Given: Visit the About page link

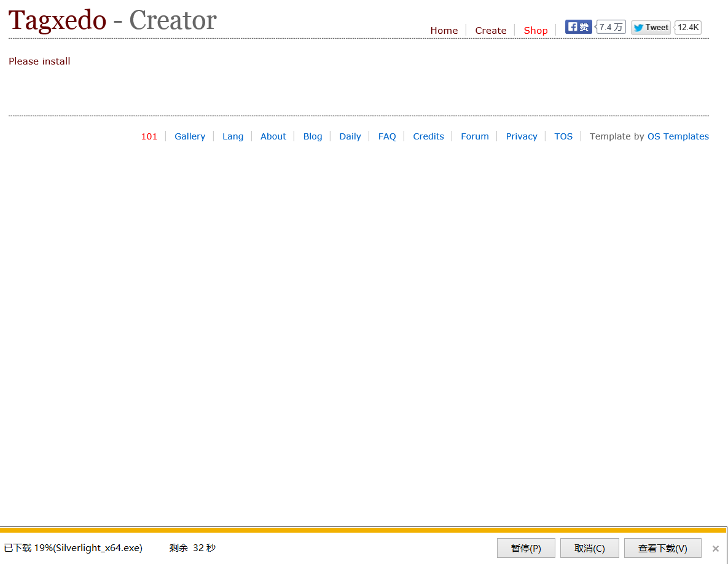Looking at the screenshot, I should pos(273,136).
